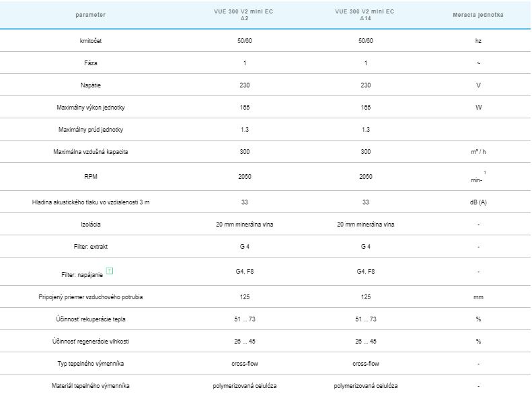Click the Meracia jednotka column header
Viewport: 532px width, 396px height.
[x=478, y=15]
